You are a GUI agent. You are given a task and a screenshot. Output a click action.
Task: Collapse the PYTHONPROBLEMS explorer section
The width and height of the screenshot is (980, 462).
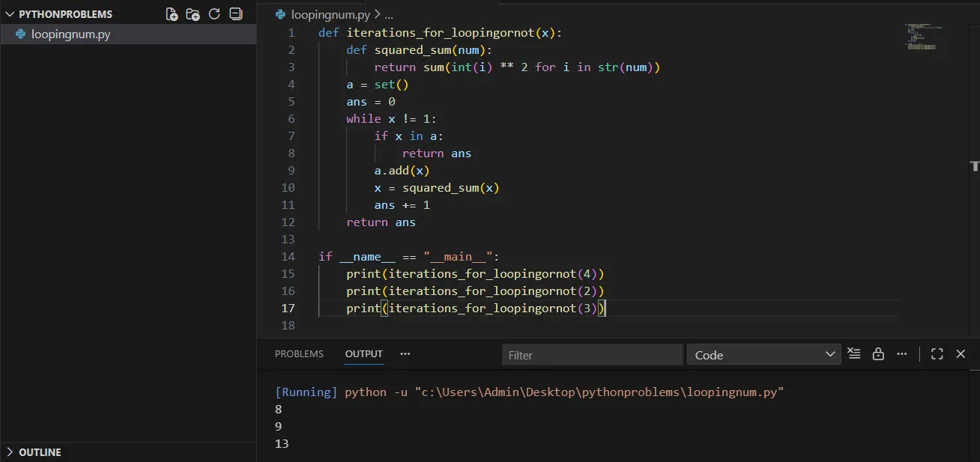(11, 13)
